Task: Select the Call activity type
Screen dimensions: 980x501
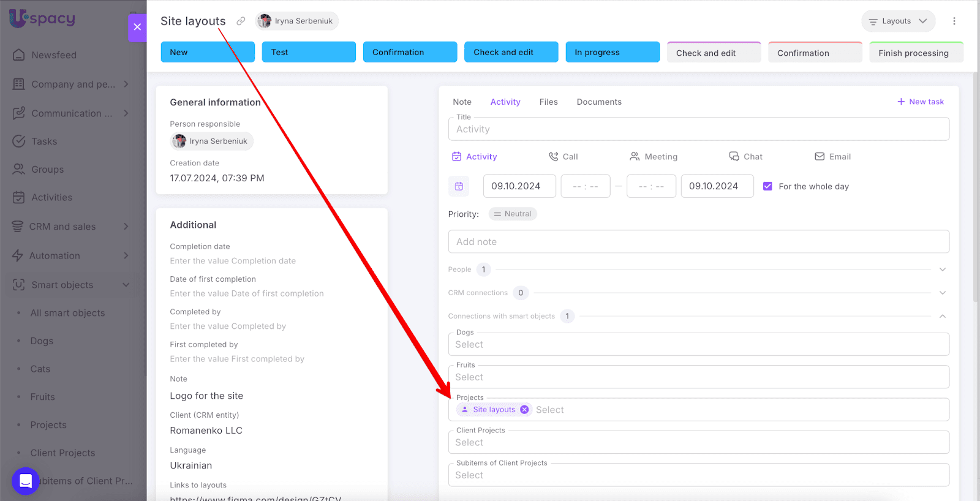Action: tap(563, 157)
